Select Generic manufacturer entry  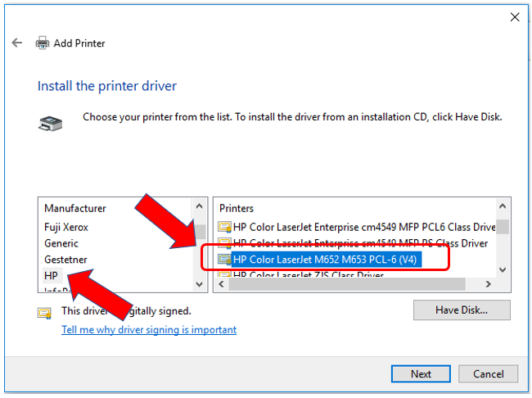coord(61,243)
